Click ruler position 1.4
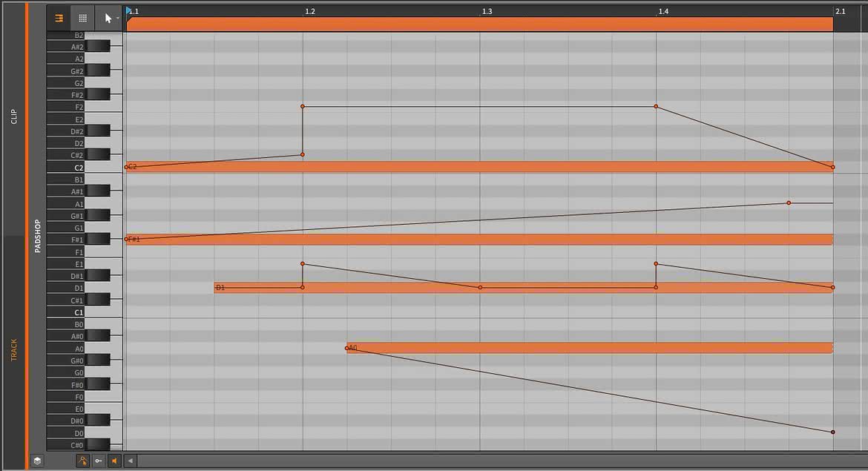This screenshot has width=868, height=471. click(x=663, y=11)
